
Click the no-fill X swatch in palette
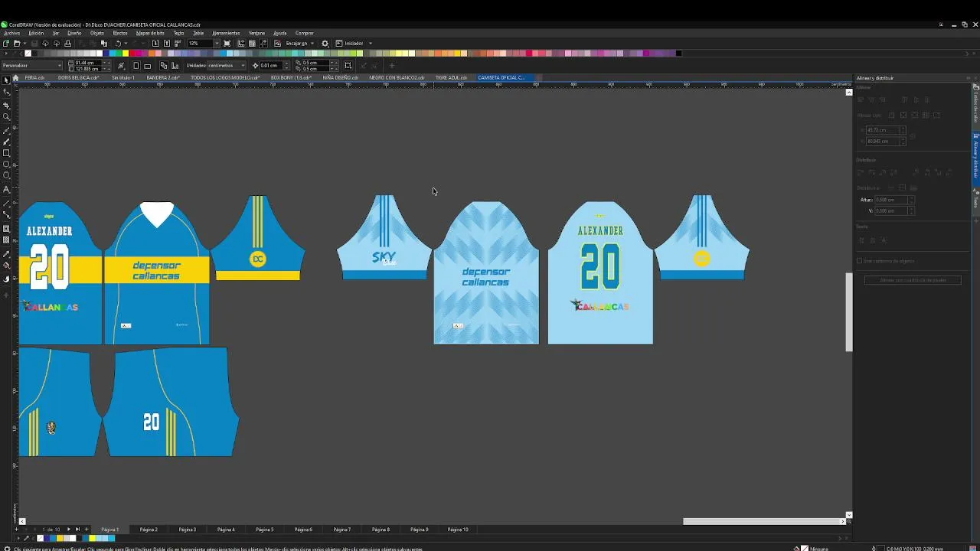pyautogui.click(x=28, y=54)
